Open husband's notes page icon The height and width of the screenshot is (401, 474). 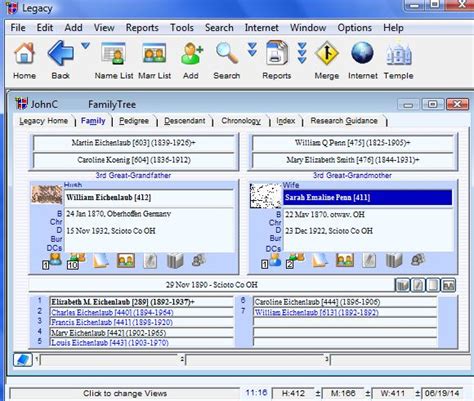click(101, 260)
